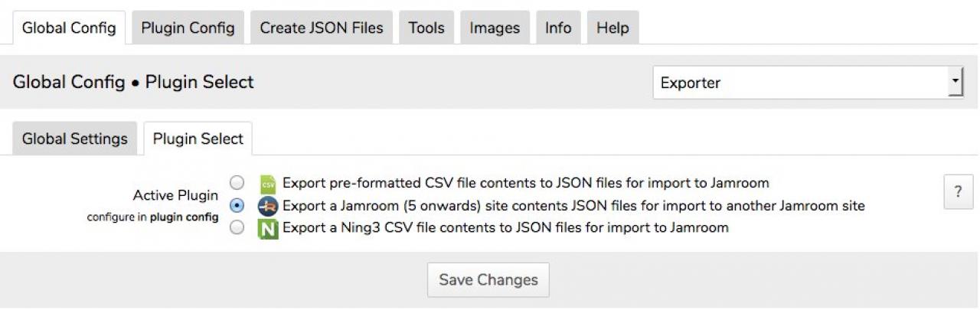The image size is (980, 310).
Task: Open the Help tab
Action: 612,28
